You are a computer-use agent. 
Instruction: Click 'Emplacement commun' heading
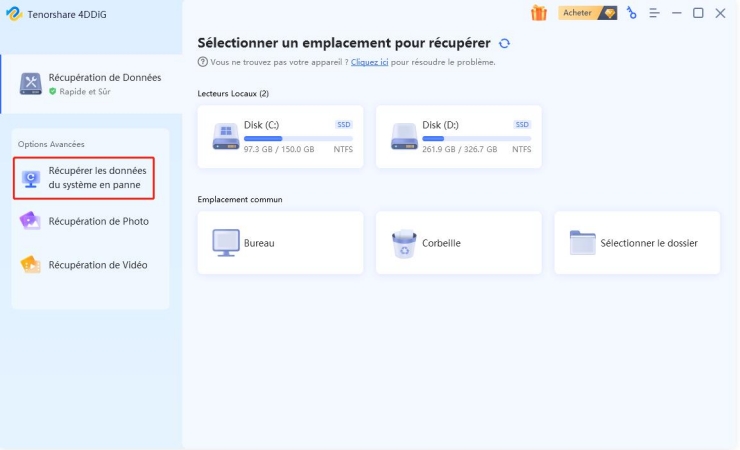pos(240,200)
